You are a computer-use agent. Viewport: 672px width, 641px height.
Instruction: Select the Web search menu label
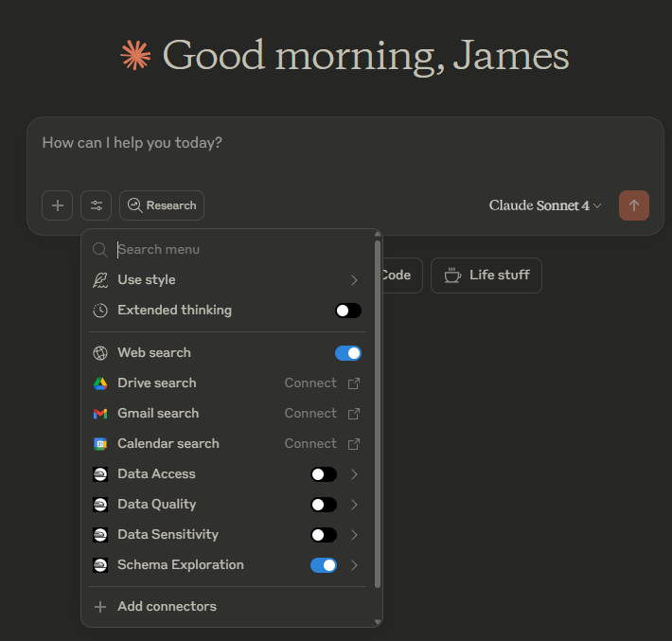click(154, 353)
